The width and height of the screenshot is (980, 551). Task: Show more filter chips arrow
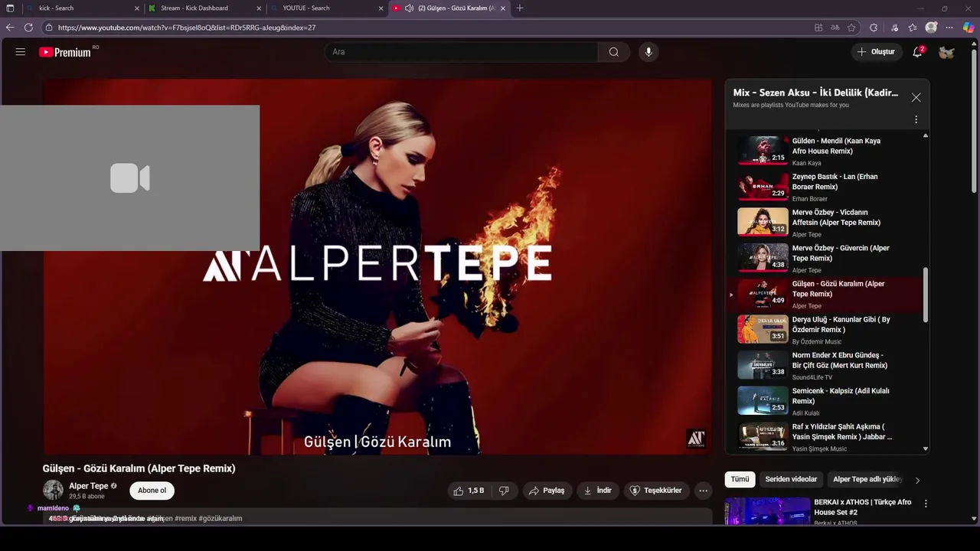coord(917,481)
